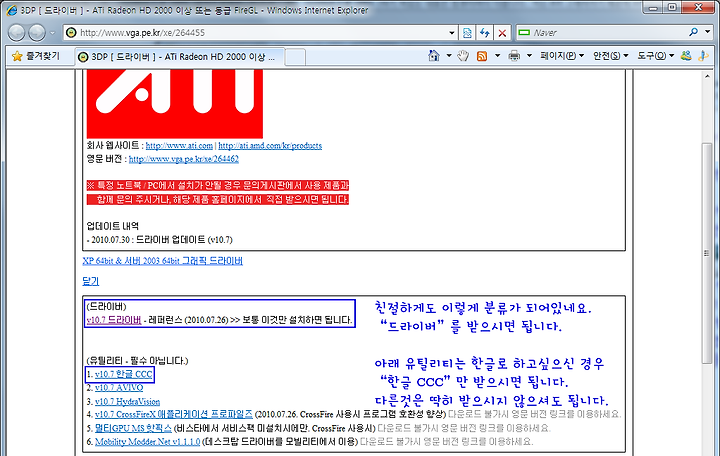The height and width of the screenshot is (456, 720).
Task: Print the page with the printer icon
Action: click(x=514, y=56)
